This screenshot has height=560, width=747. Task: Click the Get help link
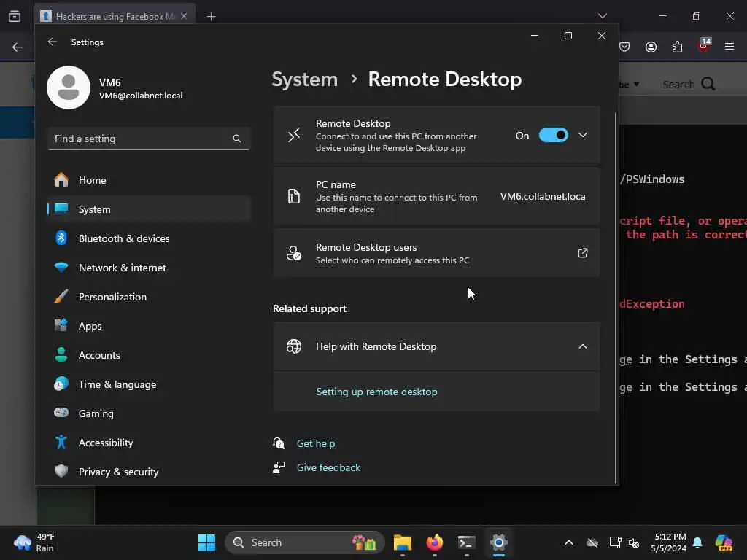[315, 443]
